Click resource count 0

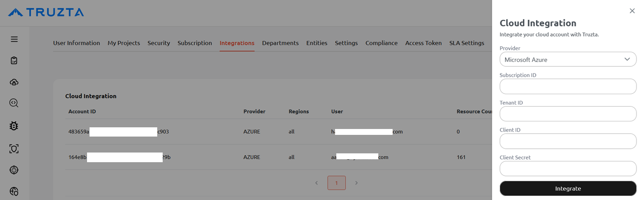point(458,132)
